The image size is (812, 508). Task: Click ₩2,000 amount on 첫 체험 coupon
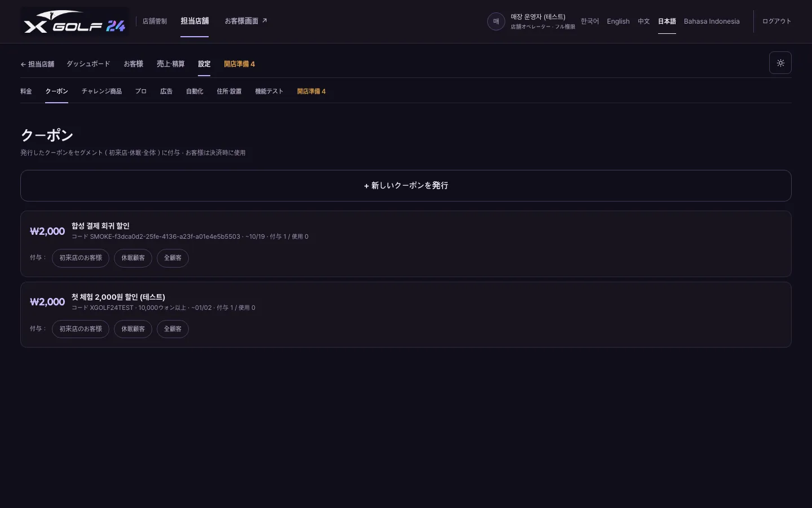click(x=47, y=302)
